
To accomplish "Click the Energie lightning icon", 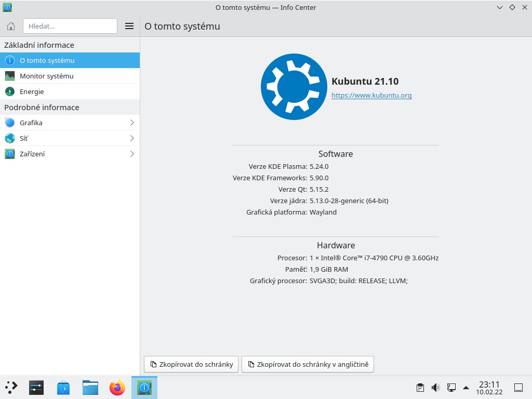I will [10, 91].
